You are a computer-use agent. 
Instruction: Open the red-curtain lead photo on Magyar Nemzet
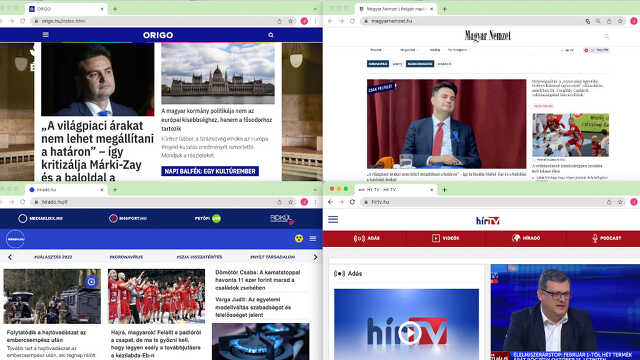pos(447,124)
